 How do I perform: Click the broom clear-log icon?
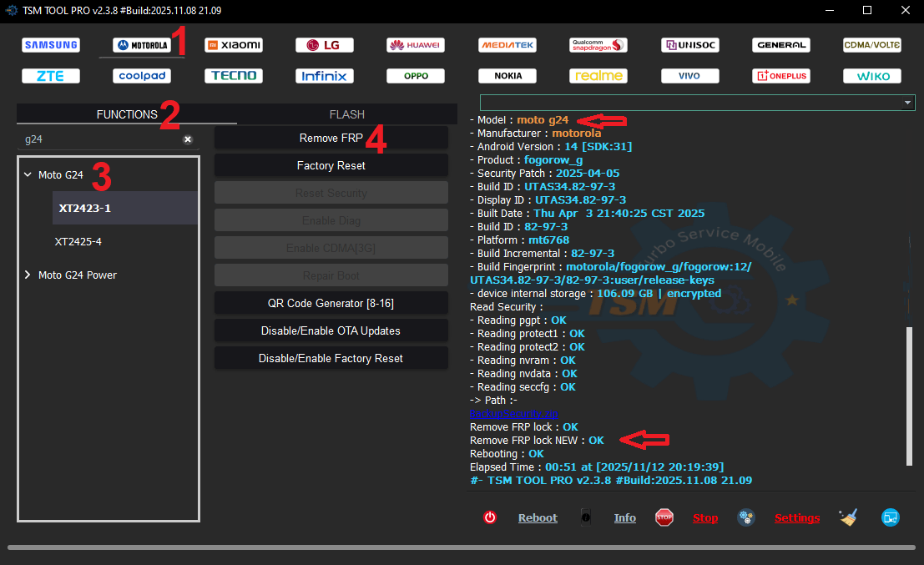(x=848, y=517)
